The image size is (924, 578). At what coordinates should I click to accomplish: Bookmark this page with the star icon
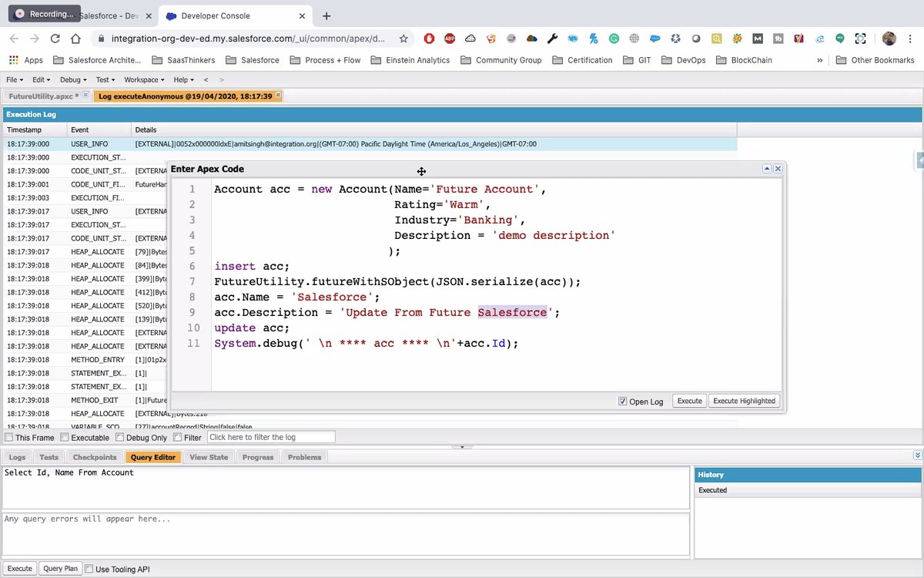(403, 39)
